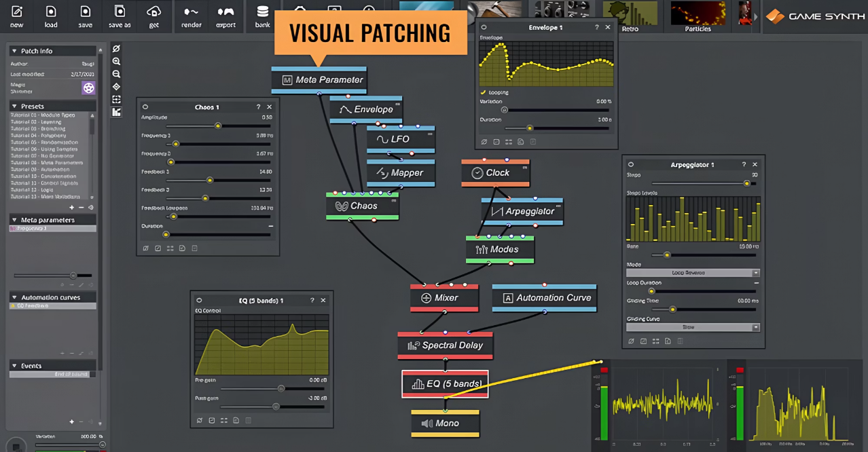Select the Spectral Delay module node
Image resolution: width=868 pixels, height=452 pixels.
(445, 345)
